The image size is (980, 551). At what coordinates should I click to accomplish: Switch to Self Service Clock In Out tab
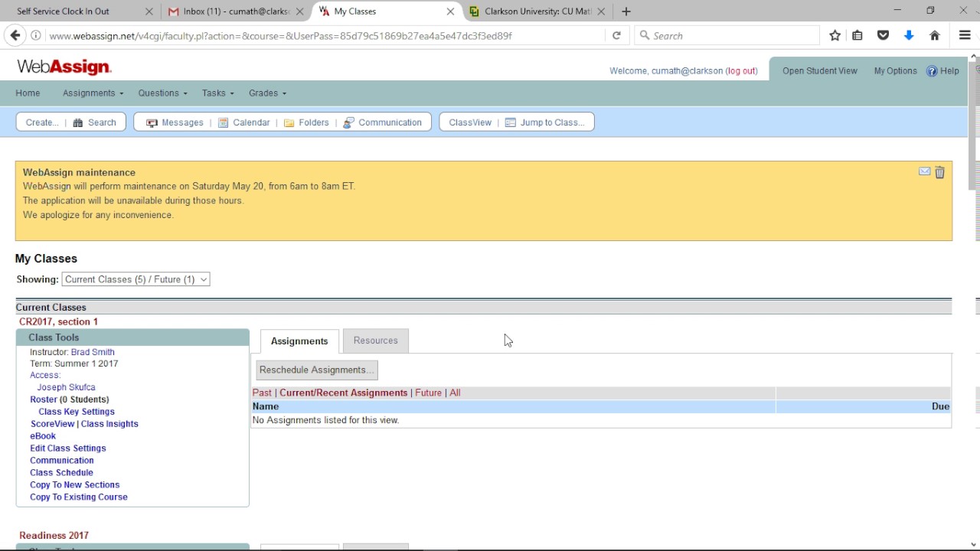(x=63, y=11)
